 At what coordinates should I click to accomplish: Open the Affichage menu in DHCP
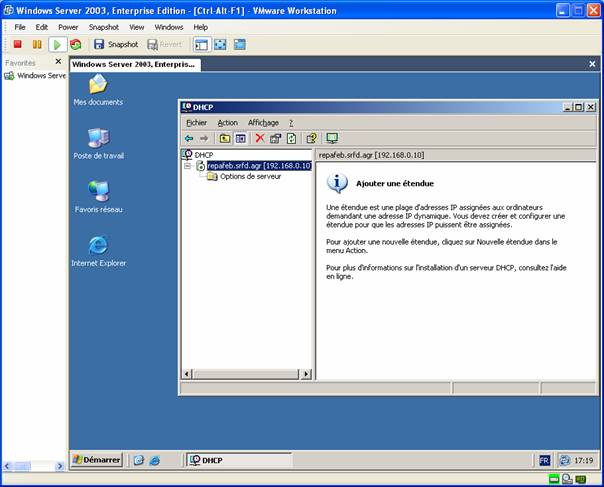pyautogui.click(x=263, y=123)
